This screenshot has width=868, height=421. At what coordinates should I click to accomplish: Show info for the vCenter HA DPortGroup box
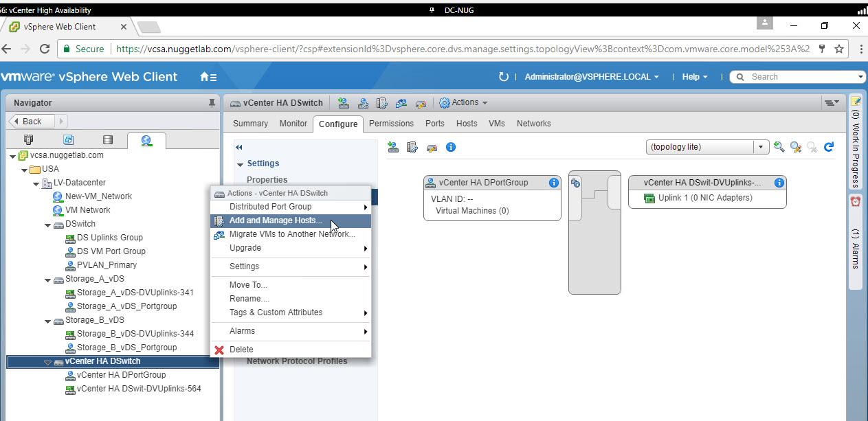click(x=553, y=183)
